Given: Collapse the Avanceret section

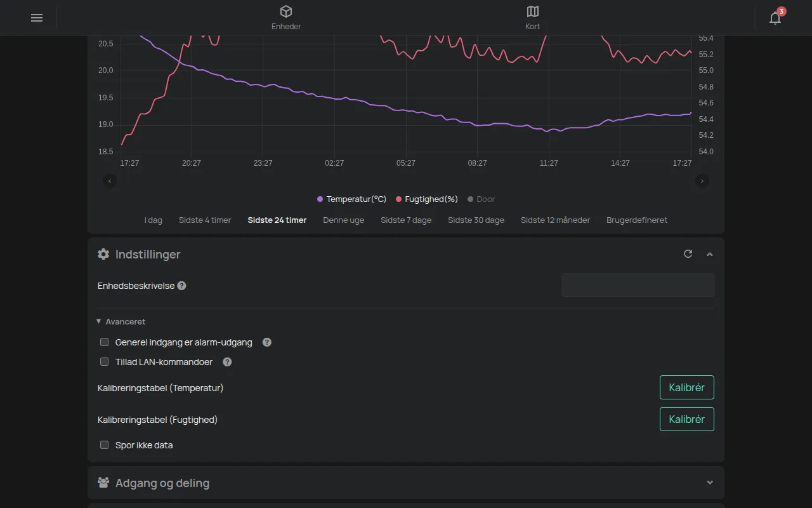Looking at the screenshot, I should [121, 322].
